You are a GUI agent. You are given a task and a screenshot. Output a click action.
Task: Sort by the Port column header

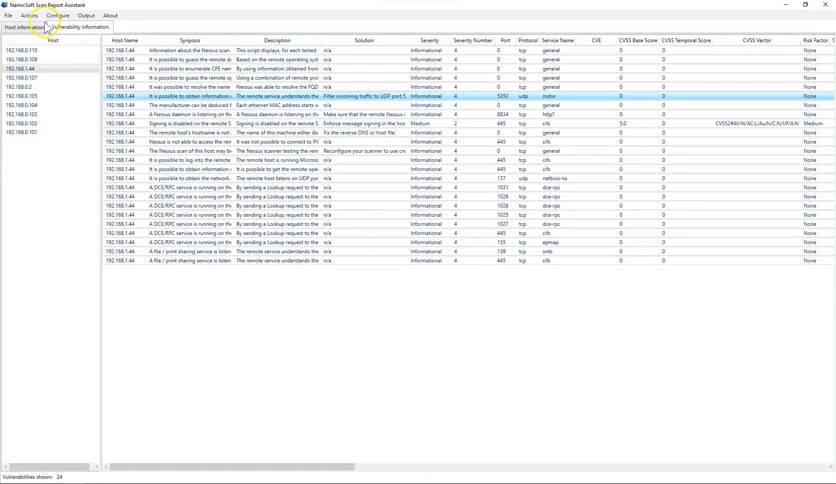pyautogui.click(x=505, y=41)
